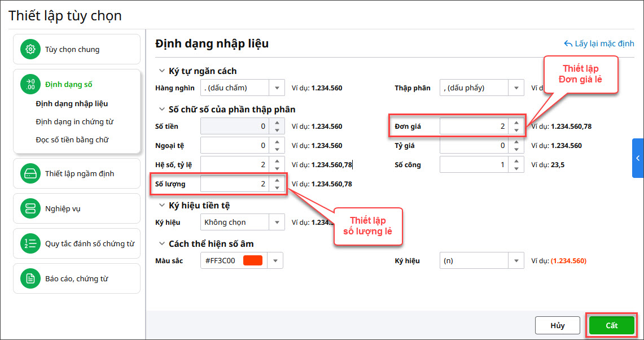Click the negative example (1.234.560)

click(568, 261)
